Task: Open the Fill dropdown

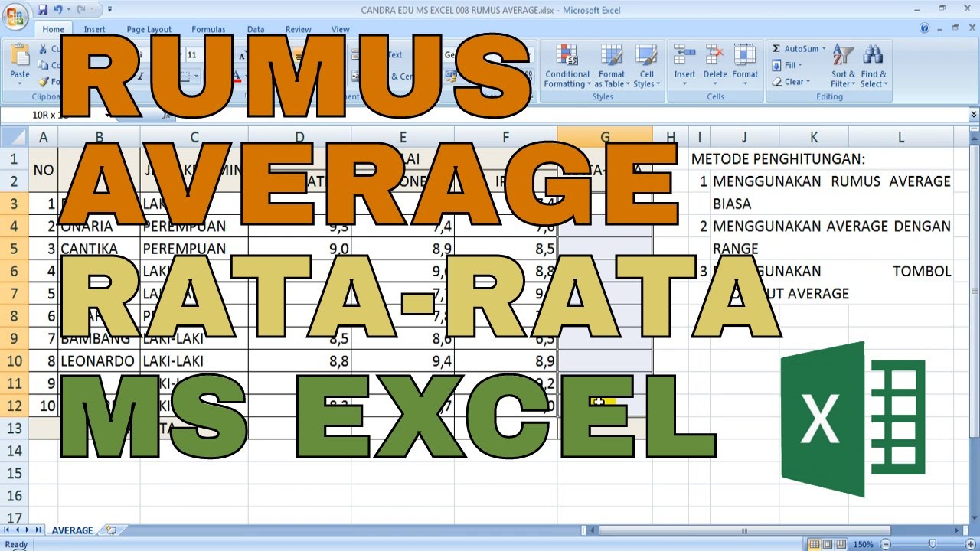Action: click(786, 65)
